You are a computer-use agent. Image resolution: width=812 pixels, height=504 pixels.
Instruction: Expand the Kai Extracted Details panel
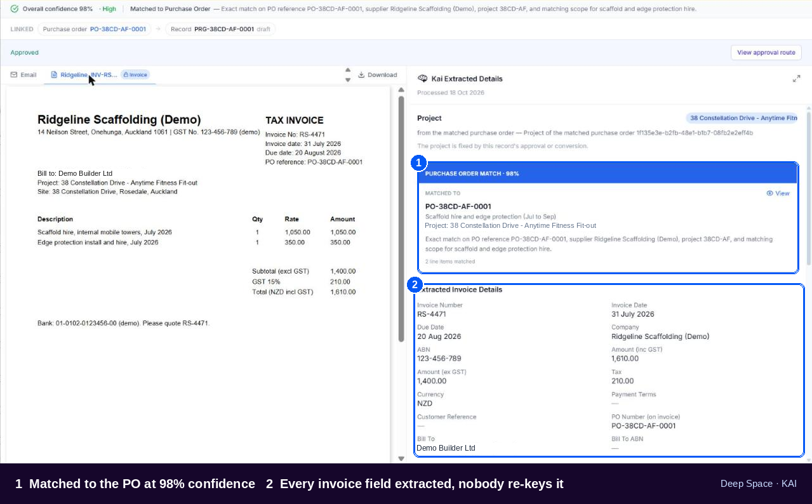(x=796, y=79)
